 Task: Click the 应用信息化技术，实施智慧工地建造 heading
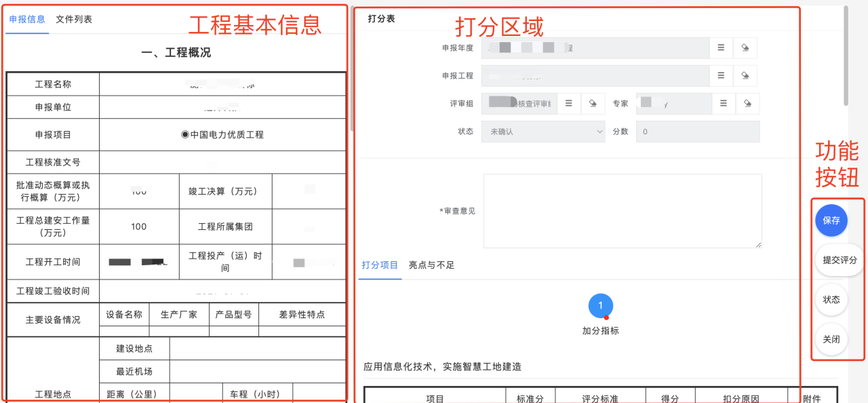pyautogui.click(x=442, y=366)
